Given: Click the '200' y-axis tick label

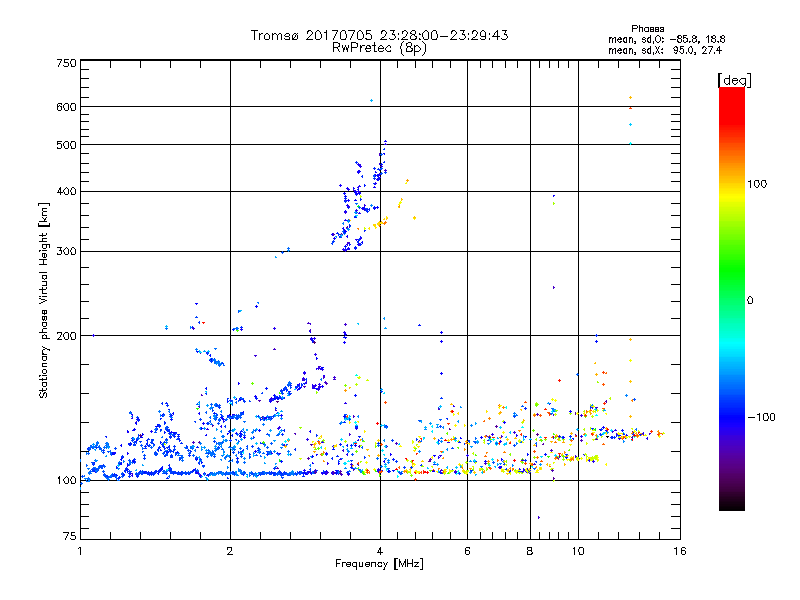Looking at the screenshot, I should 66,336.
